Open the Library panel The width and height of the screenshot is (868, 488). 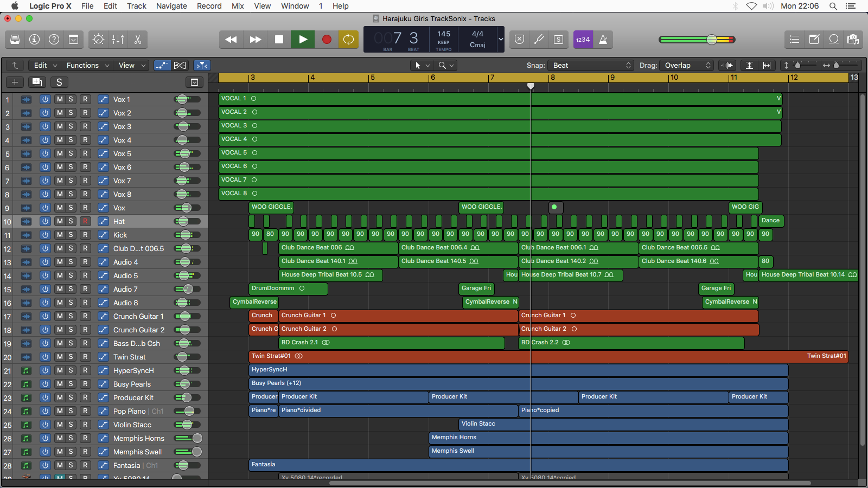(15, 40)
